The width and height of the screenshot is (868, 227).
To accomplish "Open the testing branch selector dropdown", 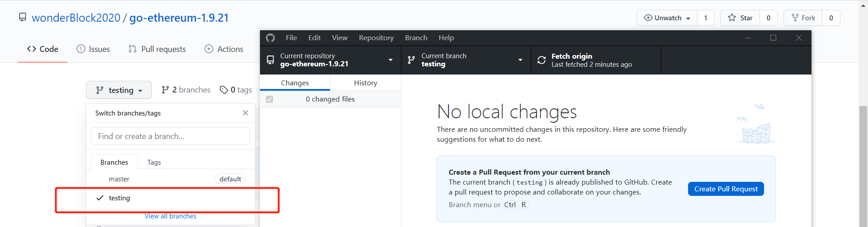I will pos(119,90).
